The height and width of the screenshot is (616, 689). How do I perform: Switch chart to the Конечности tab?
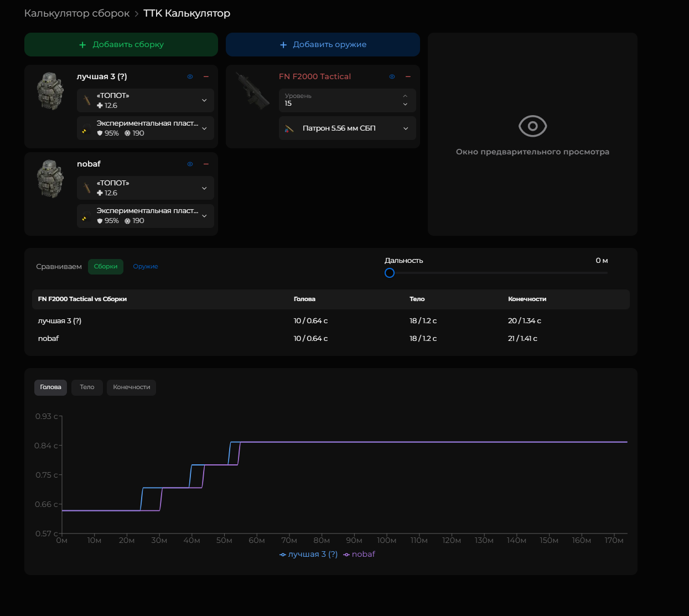[131, 387]
